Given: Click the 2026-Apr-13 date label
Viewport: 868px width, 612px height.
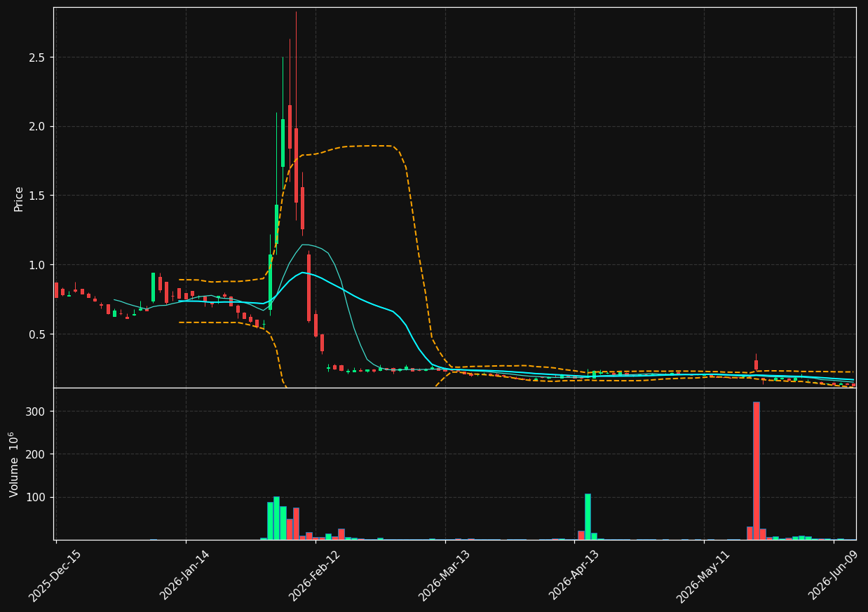Looking at the screenshot, I should click(x=574, y=576).
